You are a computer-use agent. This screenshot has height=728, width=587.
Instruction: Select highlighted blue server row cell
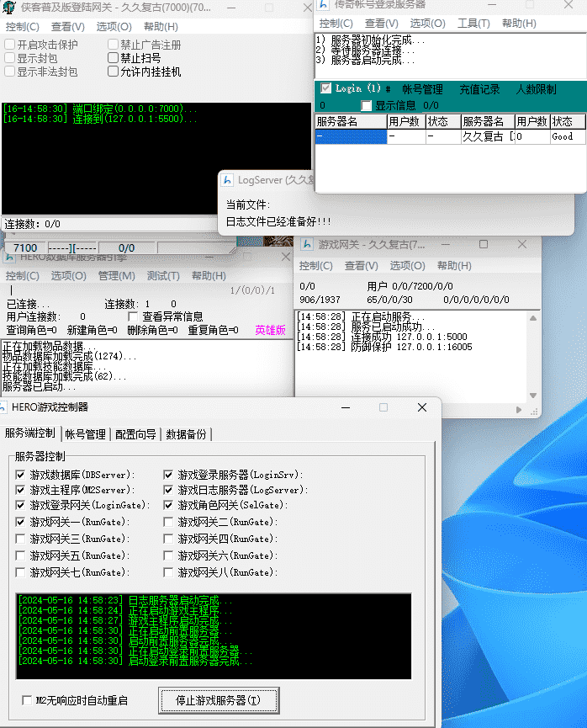coord(351,136)
